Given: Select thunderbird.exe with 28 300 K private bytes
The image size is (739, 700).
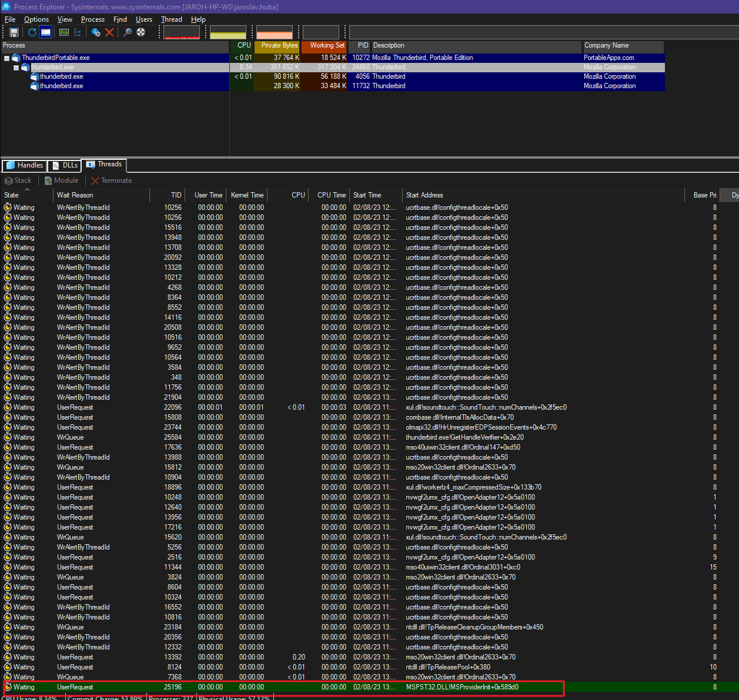Looking at the screenshot, I should [333, 86].
